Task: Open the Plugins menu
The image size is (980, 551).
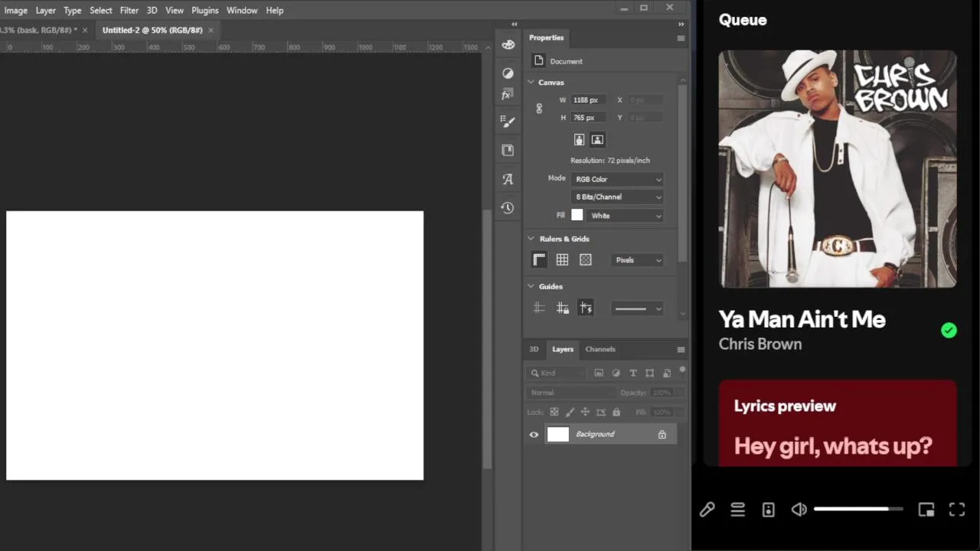Action: [x=204, y=10]
